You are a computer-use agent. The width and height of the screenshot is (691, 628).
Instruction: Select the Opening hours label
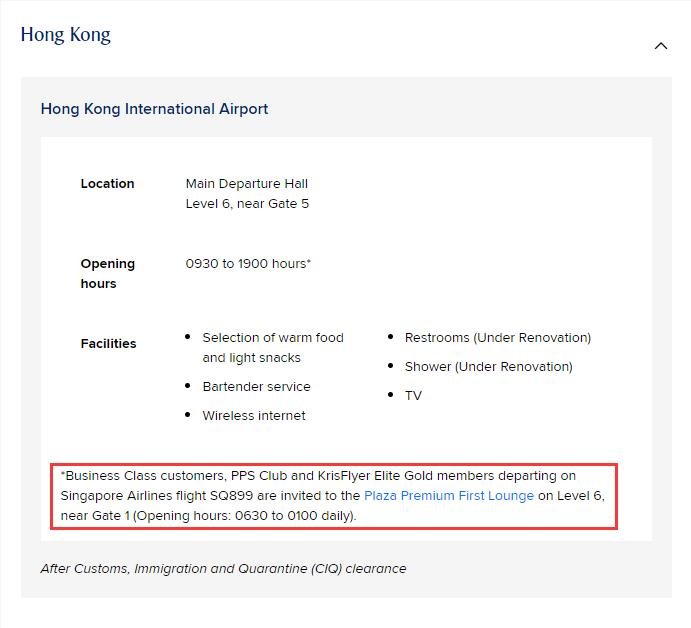[x=108, y=273]
